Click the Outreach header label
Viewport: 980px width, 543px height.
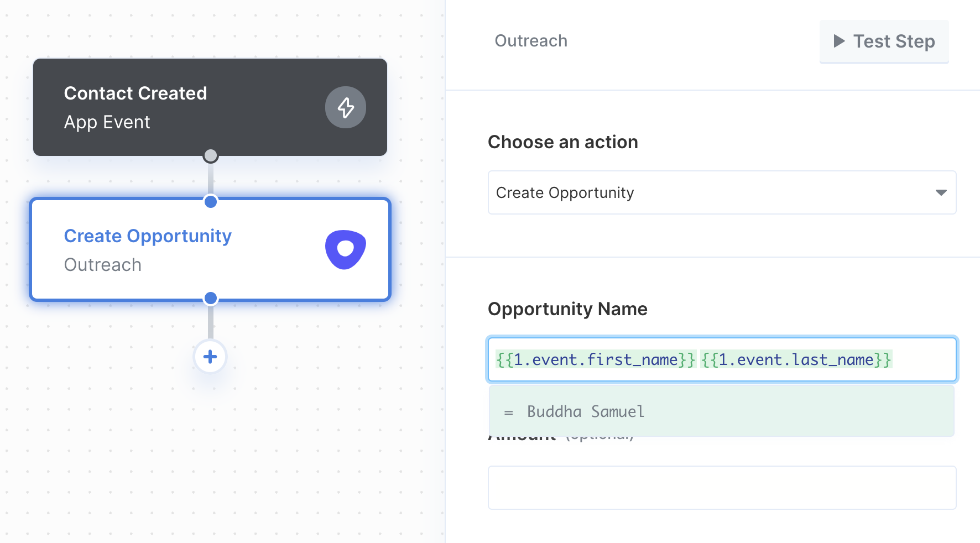pos(531,41)
